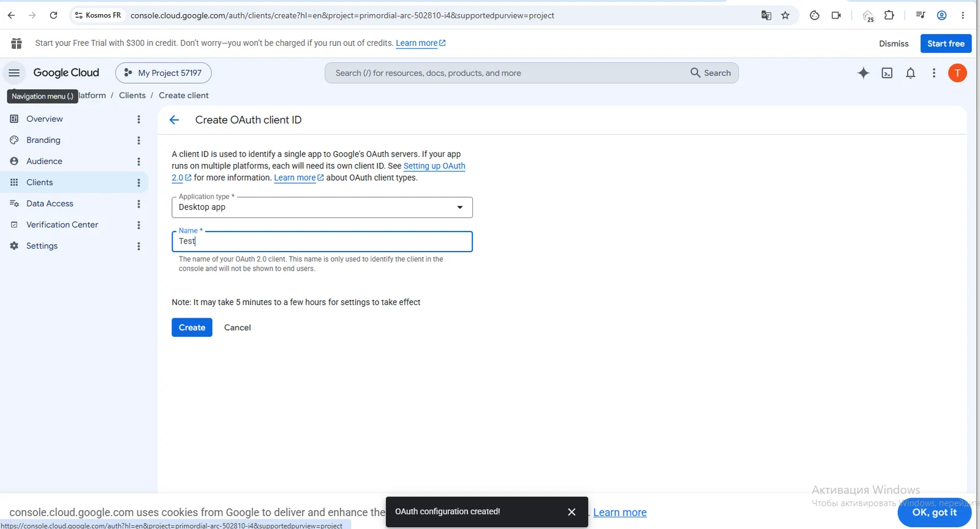
Task: Click the screen recorder extension icon
Action: pyautogui.click(x=836, y=15)
